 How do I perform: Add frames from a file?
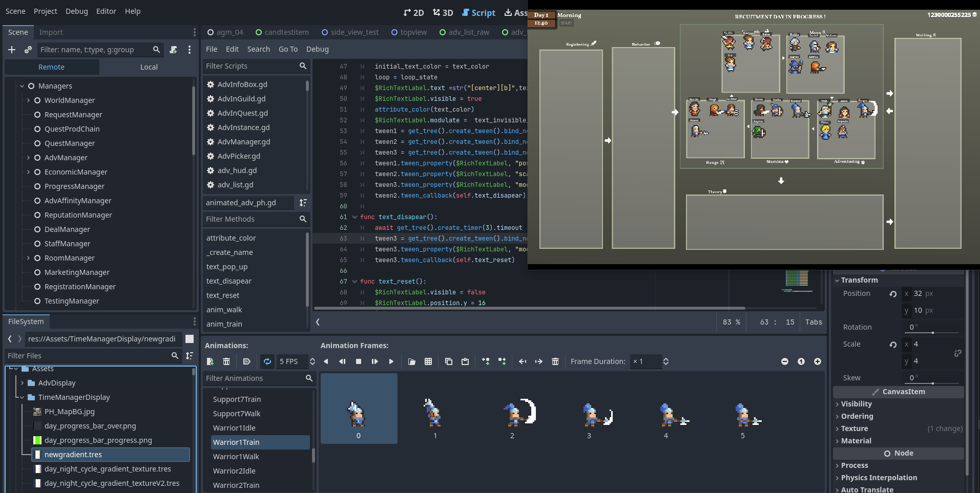click(x=412, y=361)
